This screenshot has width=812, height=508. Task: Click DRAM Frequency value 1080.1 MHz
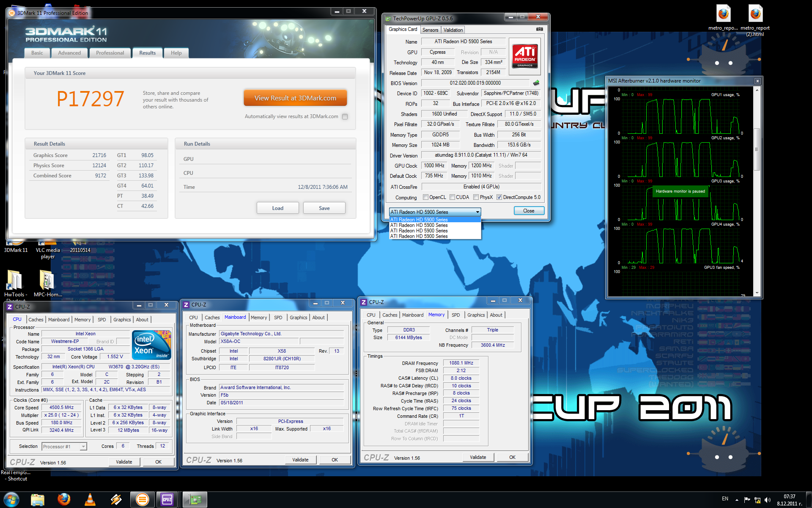tap(461, 363)
